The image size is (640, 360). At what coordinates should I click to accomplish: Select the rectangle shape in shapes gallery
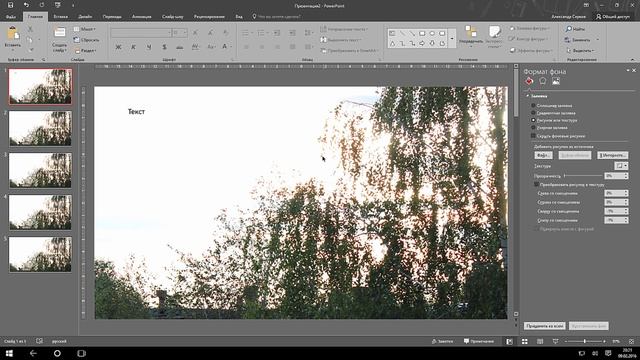click(422, 33)
